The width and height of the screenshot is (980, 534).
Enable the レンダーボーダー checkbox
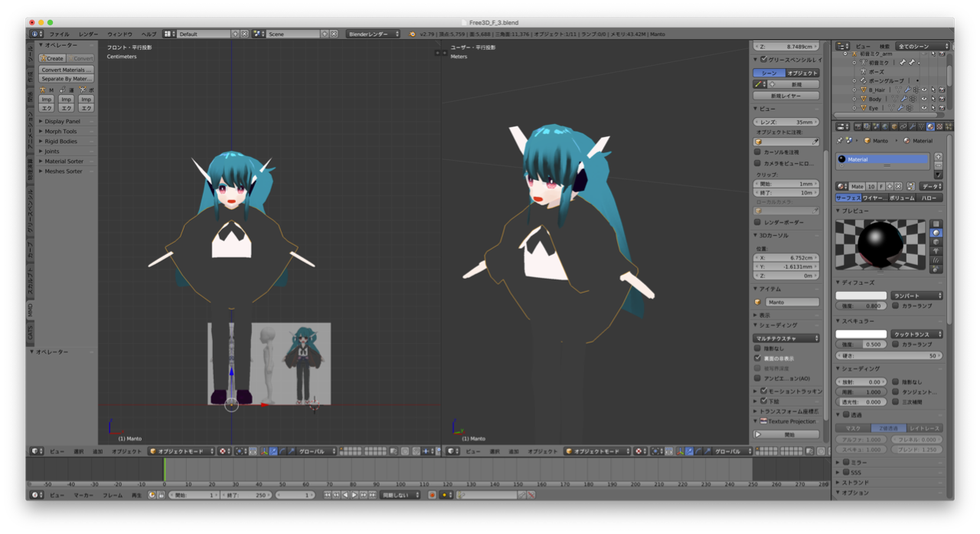click(758, 222)
